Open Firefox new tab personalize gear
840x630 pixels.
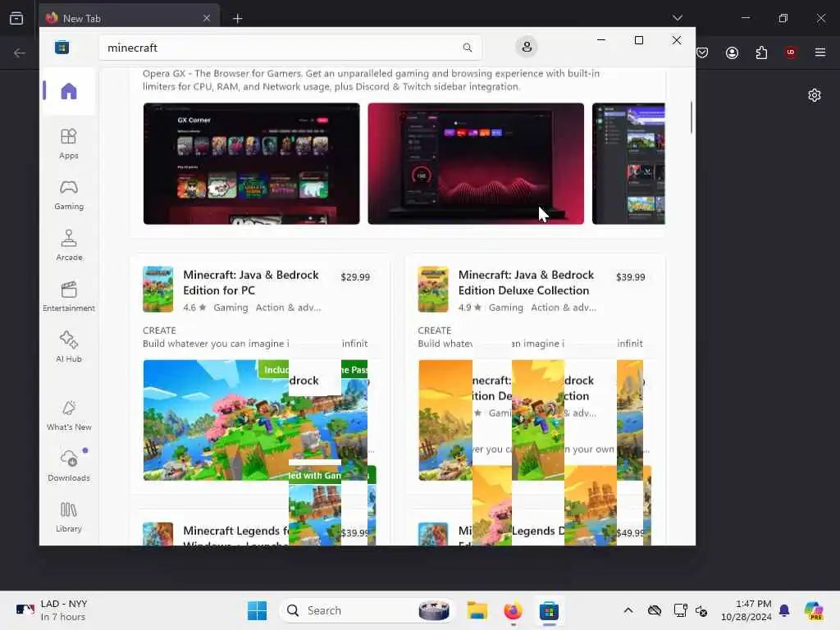(815, 95)
